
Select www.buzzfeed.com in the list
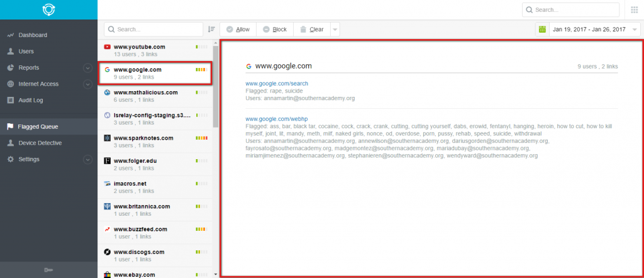coord(155,233)
